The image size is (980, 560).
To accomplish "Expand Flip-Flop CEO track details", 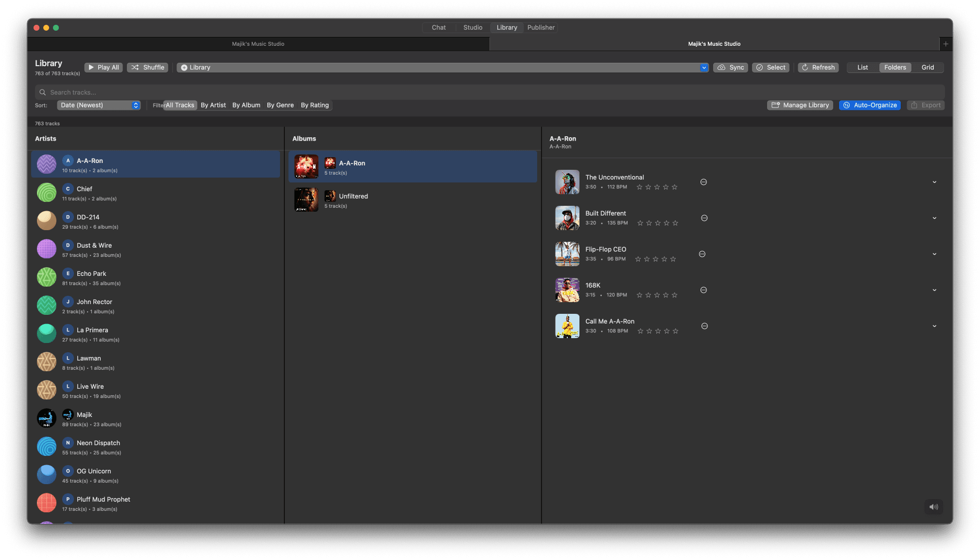I will 934,254.
